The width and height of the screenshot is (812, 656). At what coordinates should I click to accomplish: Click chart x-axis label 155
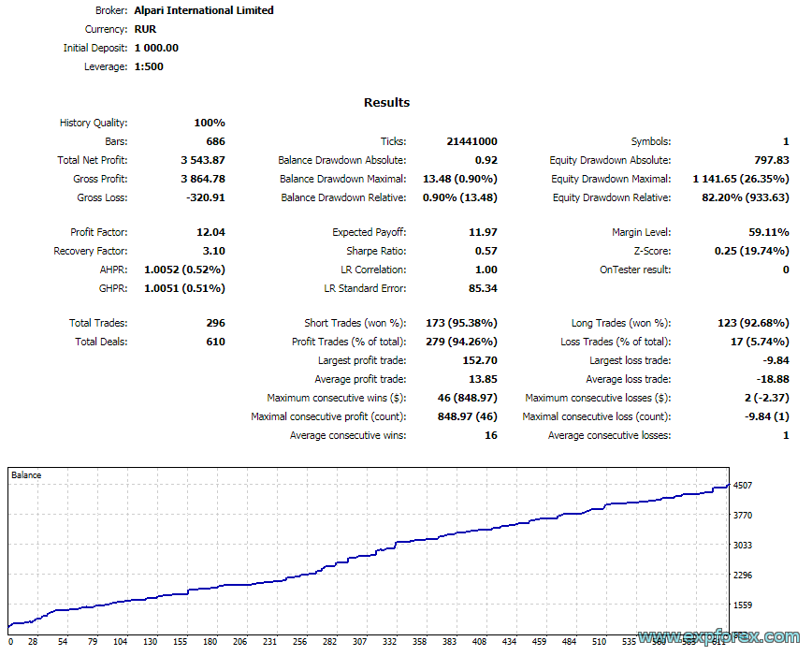pos(180,642)
